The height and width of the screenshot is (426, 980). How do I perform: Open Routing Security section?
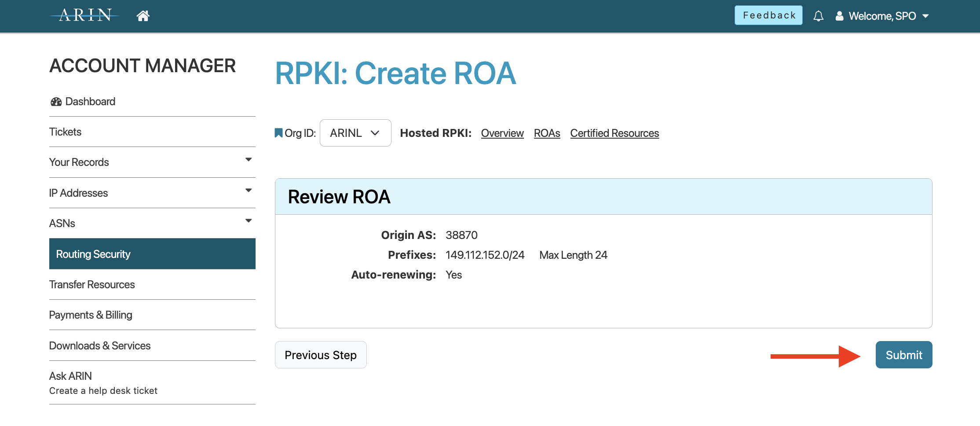pos(152,254)
